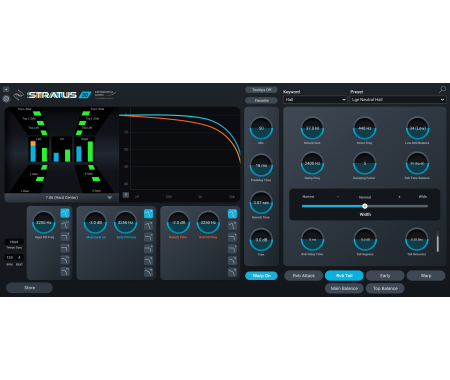Click the Width slider handle
The height and width of the screenshot is (380, 450).
(365, 206)
